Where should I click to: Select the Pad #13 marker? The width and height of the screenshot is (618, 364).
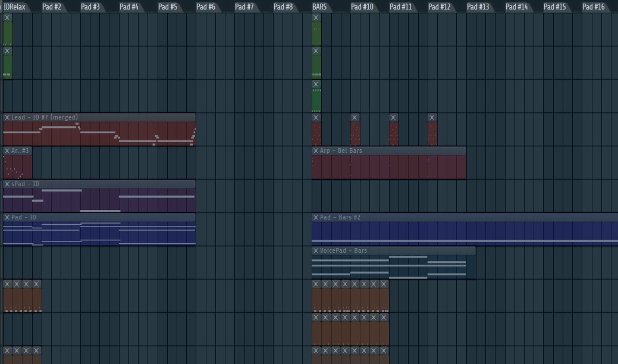coord(478,7)
